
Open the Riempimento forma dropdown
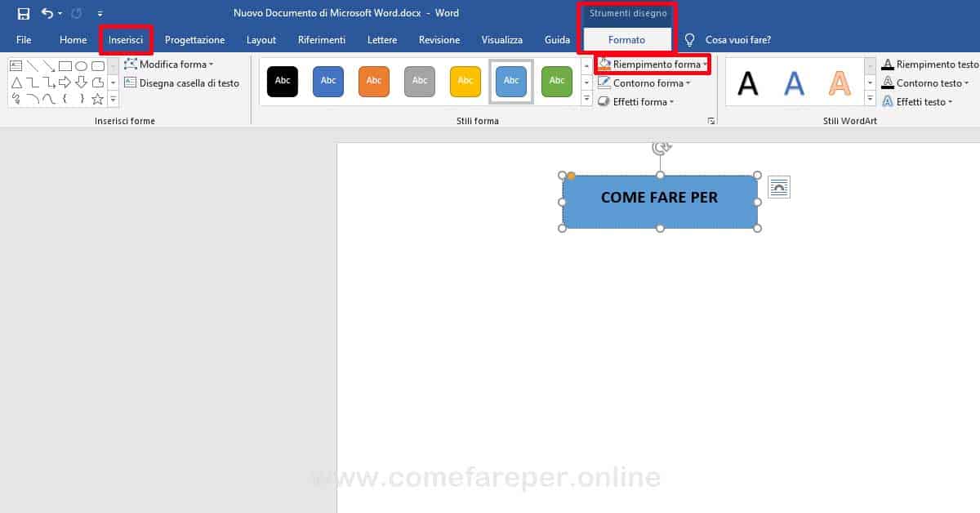click(x=652, y=64)
